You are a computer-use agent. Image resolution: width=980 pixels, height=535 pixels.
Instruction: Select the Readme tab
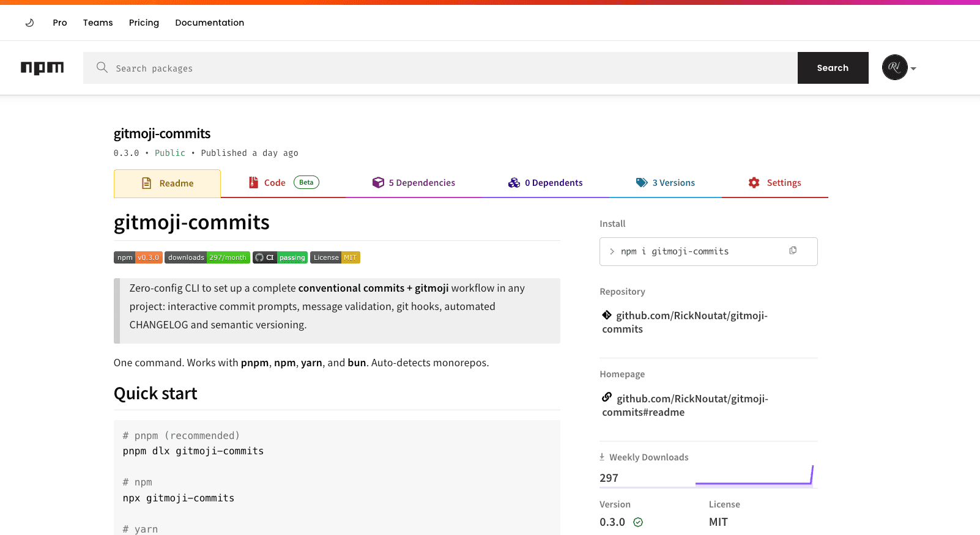pos(167,183)
